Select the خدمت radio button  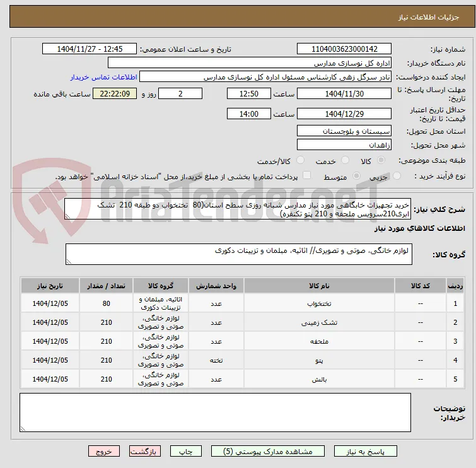pyautogui.click(x=345, y=160)
